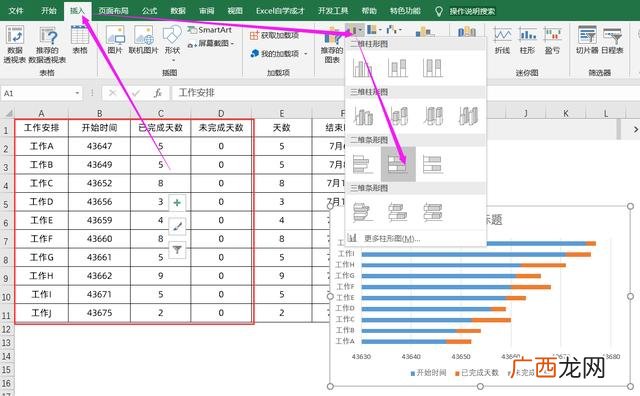640x396 pixels.
Task: Choose 3-D 100% stacked bar chart
Action: [x=433, y=212]
